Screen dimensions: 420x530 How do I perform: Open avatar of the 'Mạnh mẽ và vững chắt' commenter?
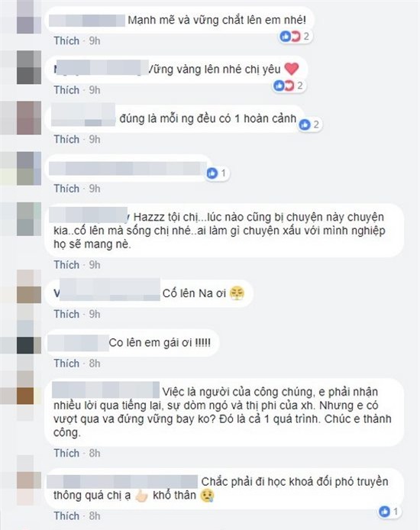[x=29, y=17]
